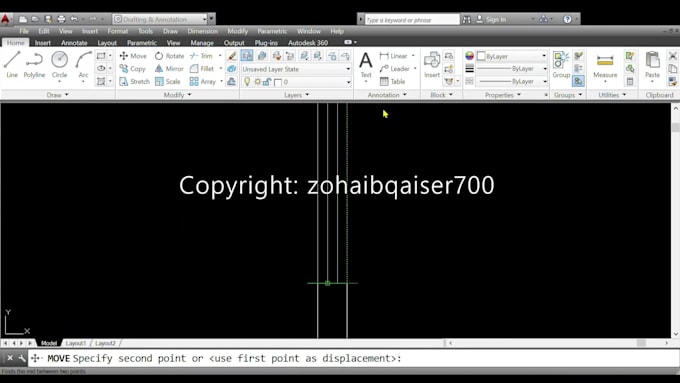Image resolution: width=680 pixels, height=383 pixels.
Task: Click the layer 0 color swatch
Action: point(278,82)
